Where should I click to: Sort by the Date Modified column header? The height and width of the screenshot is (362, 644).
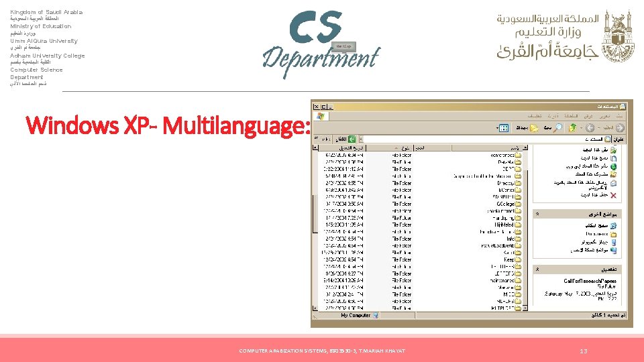pos(341,147)
